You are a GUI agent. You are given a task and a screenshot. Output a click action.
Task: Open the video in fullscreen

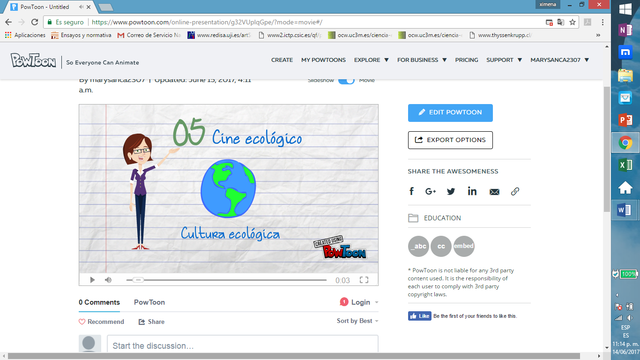(x=364, y=280)
